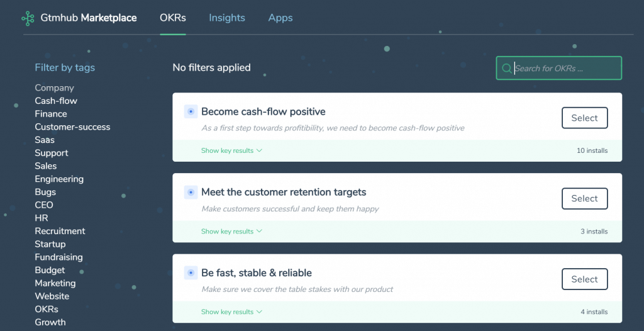
Task: Filter by the Recruitment tag
Action: (60, 231)
